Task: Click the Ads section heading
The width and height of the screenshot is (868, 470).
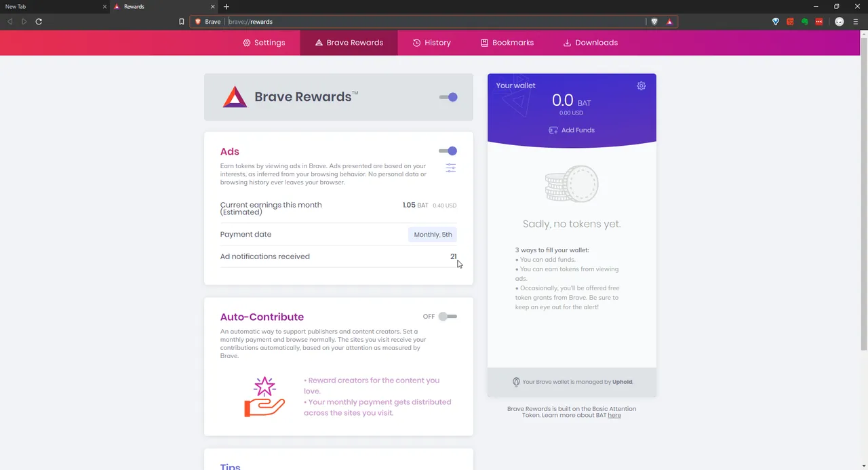Action: [230, 152]
